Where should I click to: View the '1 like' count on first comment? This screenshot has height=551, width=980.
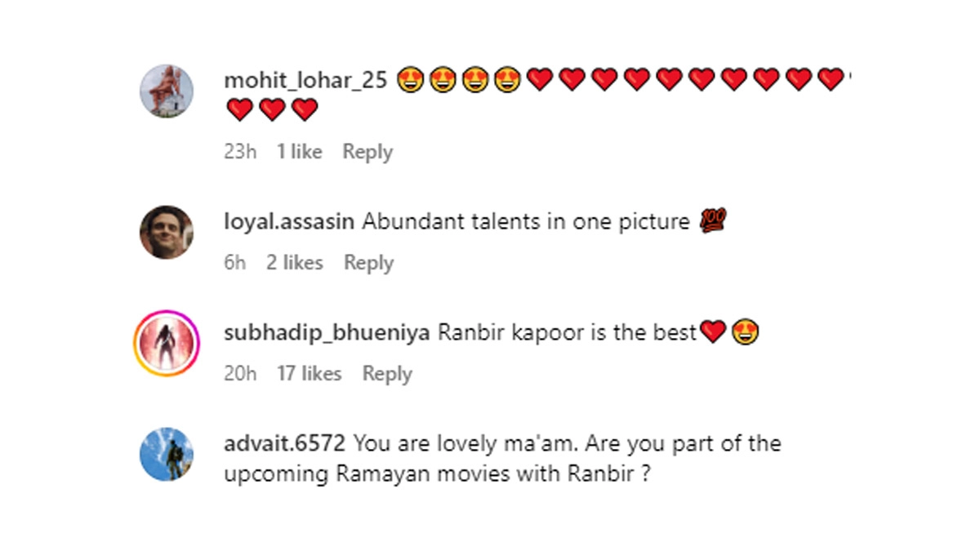(300, 152)
